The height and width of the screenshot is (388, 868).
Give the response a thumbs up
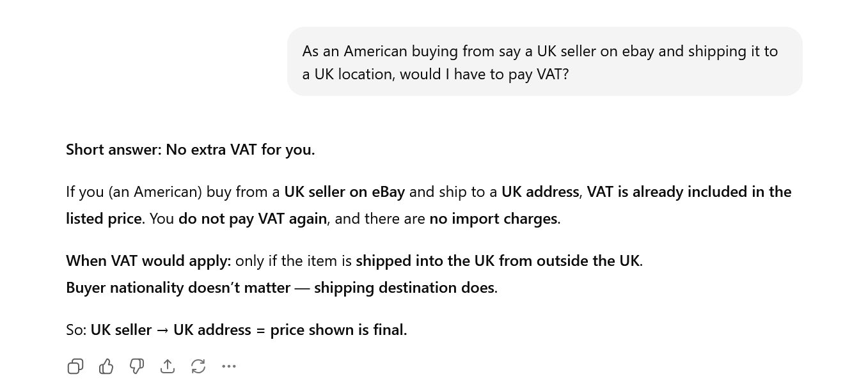click(106, 366)
